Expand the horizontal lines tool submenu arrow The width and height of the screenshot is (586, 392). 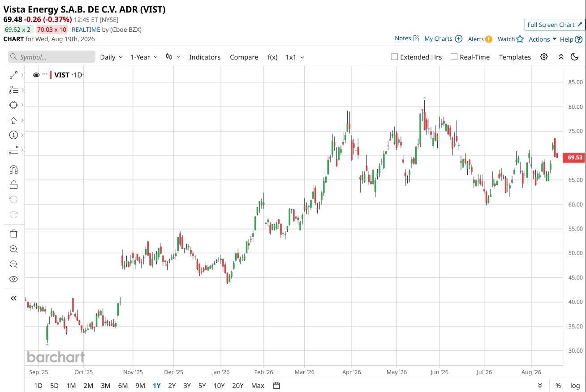22,150
